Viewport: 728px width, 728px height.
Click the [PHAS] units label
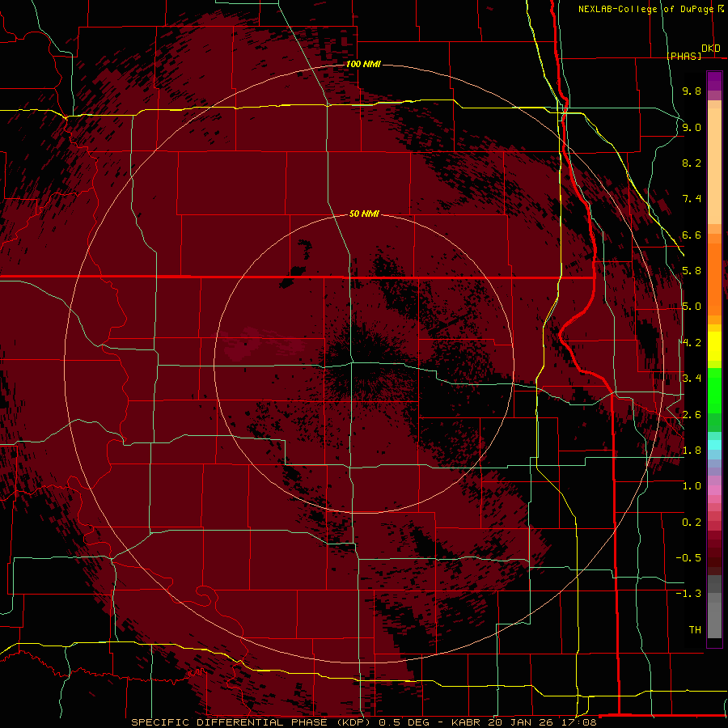click(x=684, y=56)
